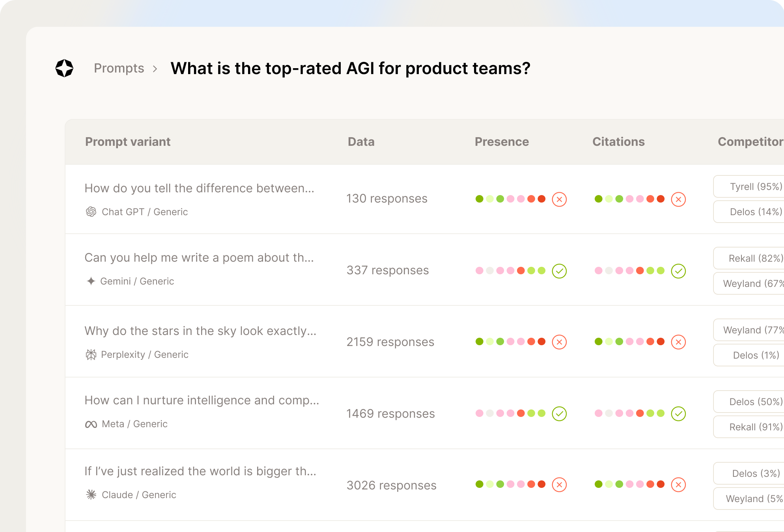
Task: Click the app logo in top-left corner
Action: coord(64,68)
